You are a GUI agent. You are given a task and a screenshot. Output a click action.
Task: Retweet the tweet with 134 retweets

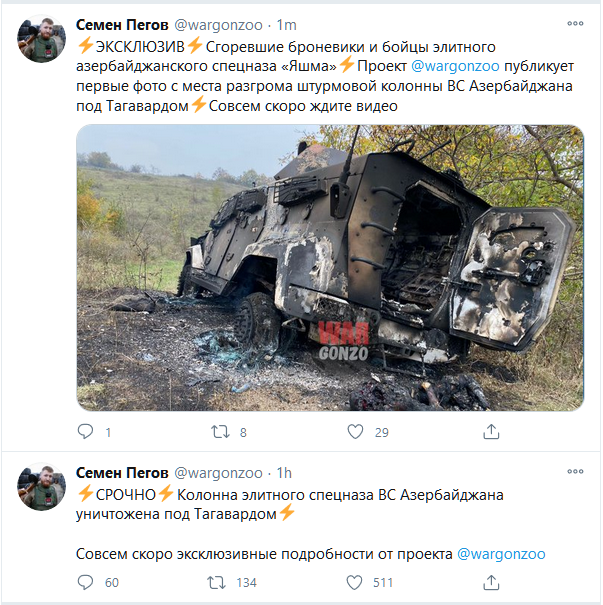pyautogui.click(x=216, y=582)
